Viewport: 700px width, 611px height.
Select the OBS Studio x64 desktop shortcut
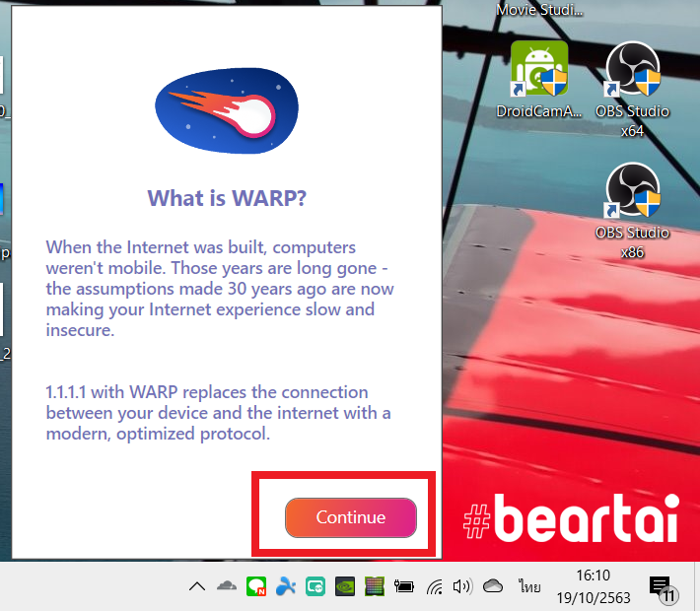click(x=632, y=90)
